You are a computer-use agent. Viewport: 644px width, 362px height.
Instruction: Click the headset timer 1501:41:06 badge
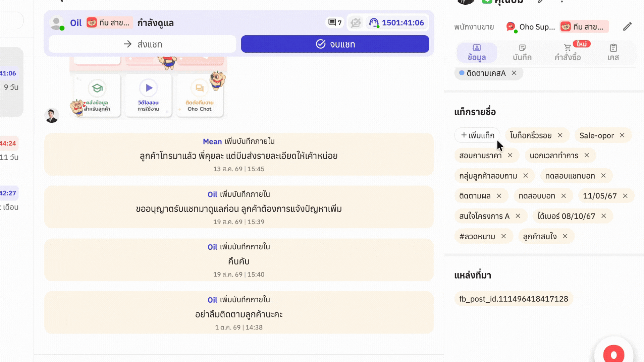click(x=396, y=23)
